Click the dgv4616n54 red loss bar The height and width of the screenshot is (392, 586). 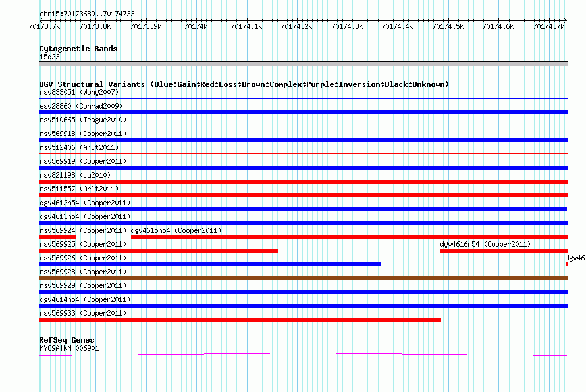pyautogui.click(x=504, y=251)
